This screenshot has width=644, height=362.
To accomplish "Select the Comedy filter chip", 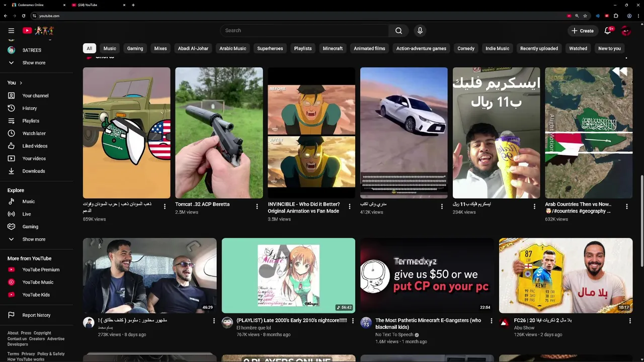I will point(466,48).
